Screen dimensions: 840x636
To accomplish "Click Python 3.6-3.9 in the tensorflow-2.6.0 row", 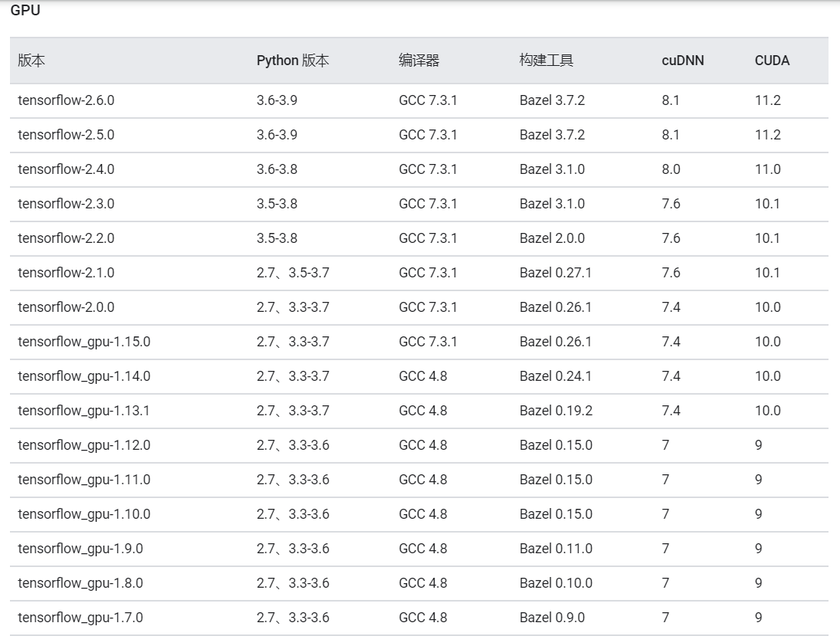I will [277, 100].
